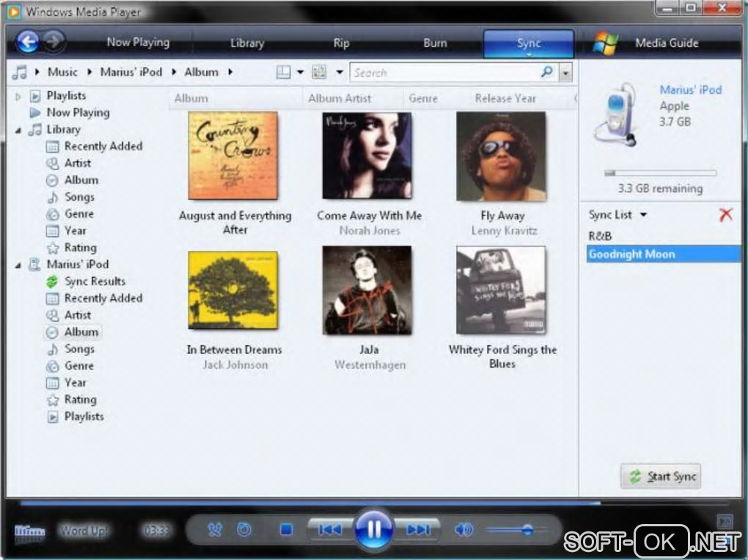Collapse the Library tree node
748x560 pixels.
(18, 130)
